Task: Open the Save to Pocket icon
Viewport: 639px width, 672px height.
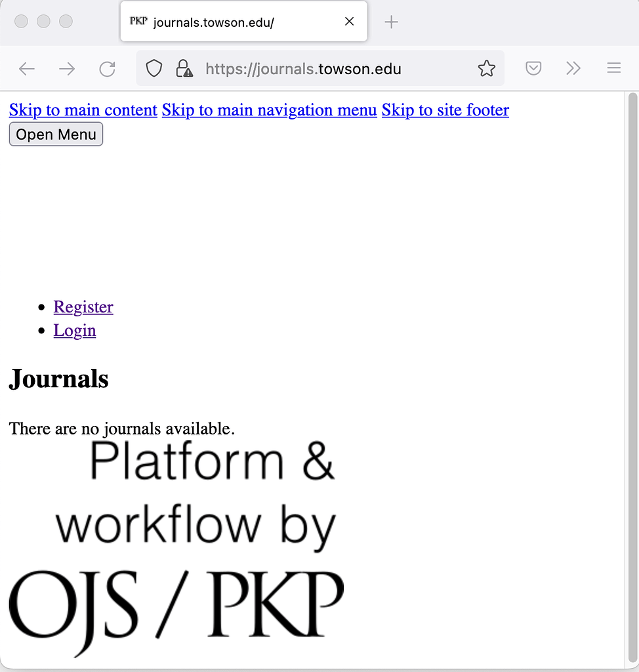Action: 533,69
